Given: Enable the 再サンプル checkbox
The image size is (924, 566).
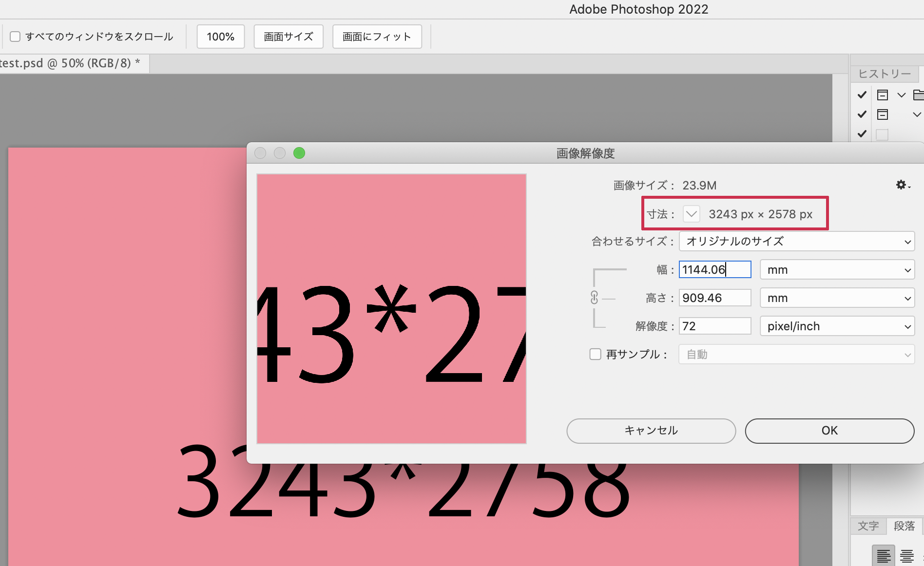Looking at the screenshot, I should pyautogui.click(x=595, y=354).
